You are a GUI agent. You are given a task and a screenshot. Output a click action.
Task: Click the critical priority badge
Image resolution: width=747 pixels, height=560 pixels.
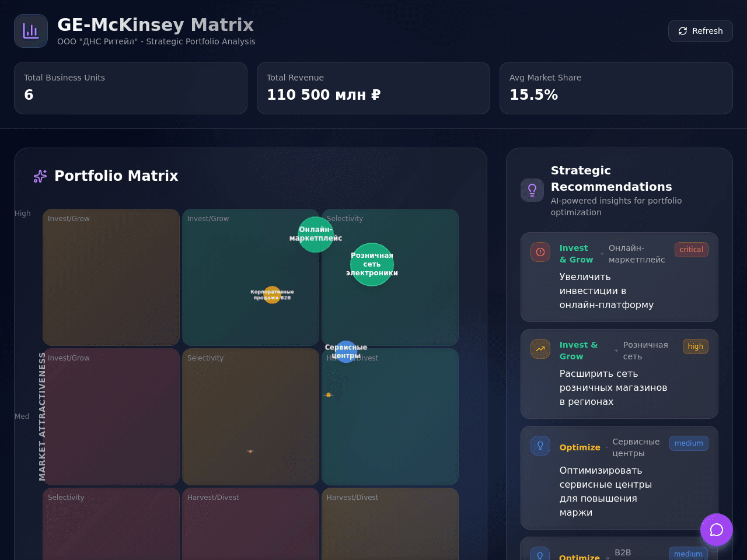(x=692, y=250)
